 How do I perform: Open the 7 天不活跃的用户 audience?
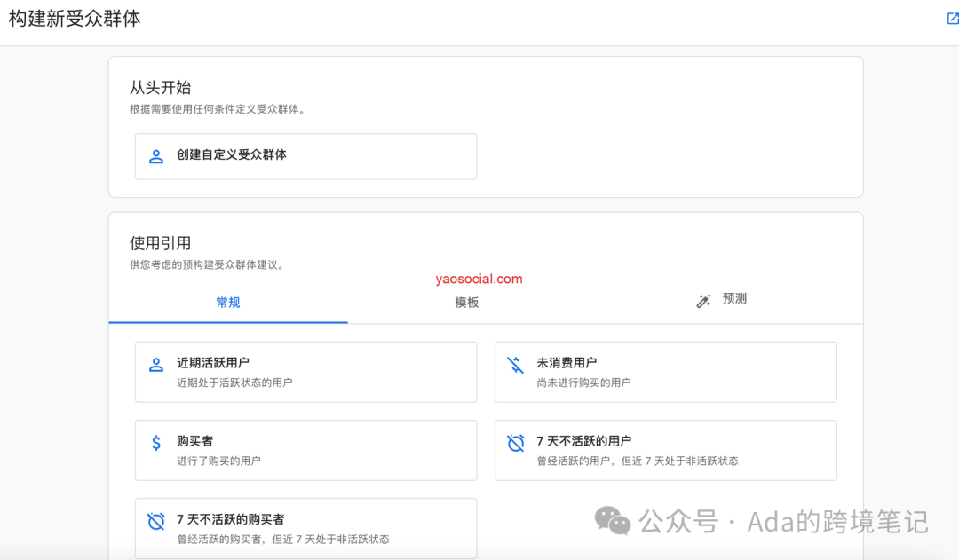pyautogui.click(x=666, y=450)
